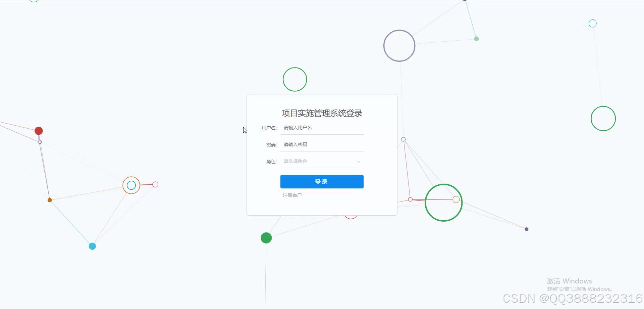Click orange ring with blue inner circle
This screenshot has width=644, height=309.
131,185
